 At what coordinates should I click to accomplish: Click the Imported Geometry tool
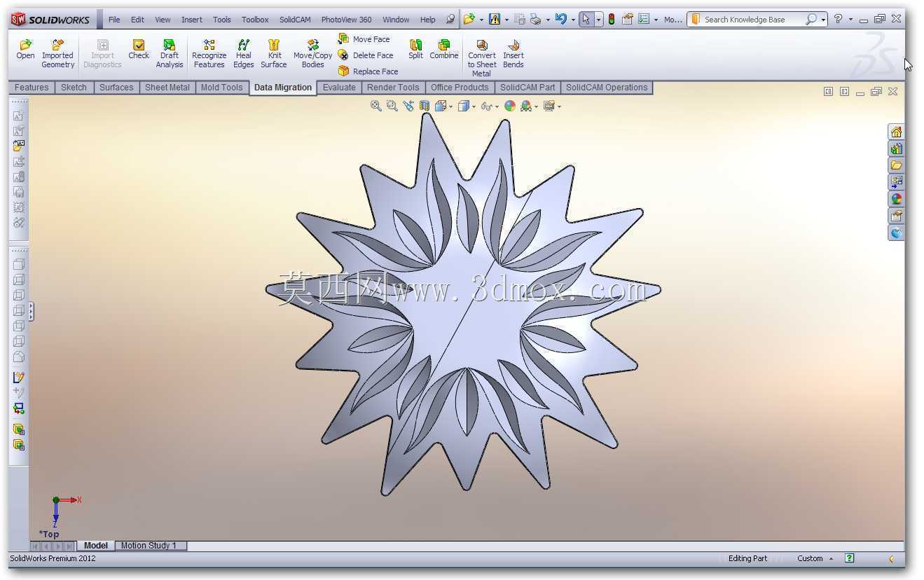[x=57, y=54]
